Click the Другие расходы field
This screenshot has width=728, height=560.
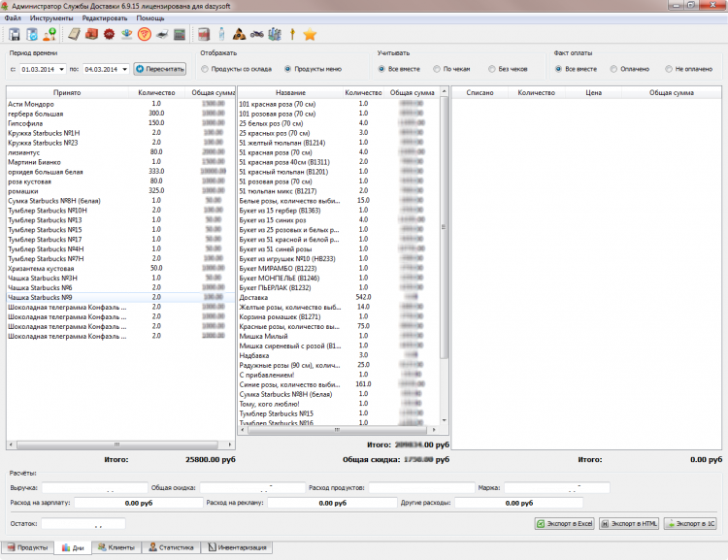coord(518,503)
